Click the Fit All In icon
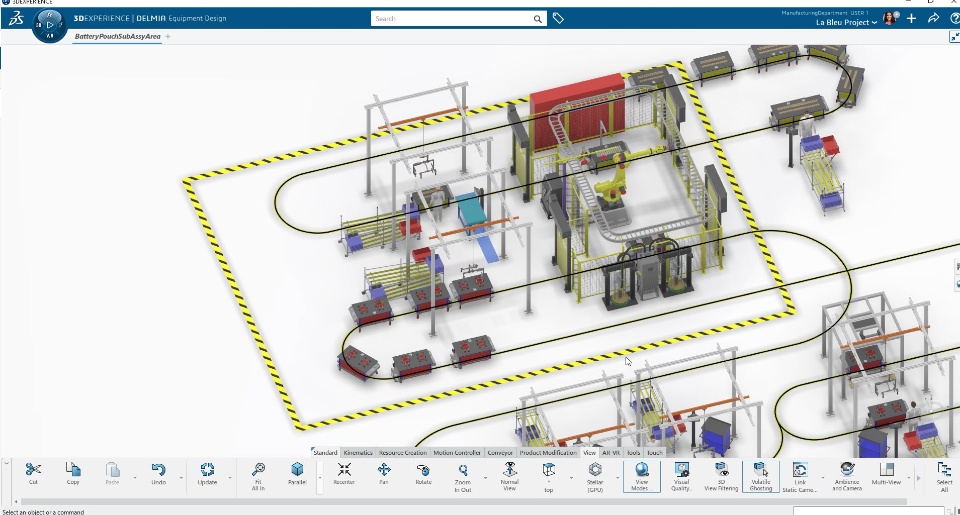Viewport: 960px width, 515px height. pos(258,476)
